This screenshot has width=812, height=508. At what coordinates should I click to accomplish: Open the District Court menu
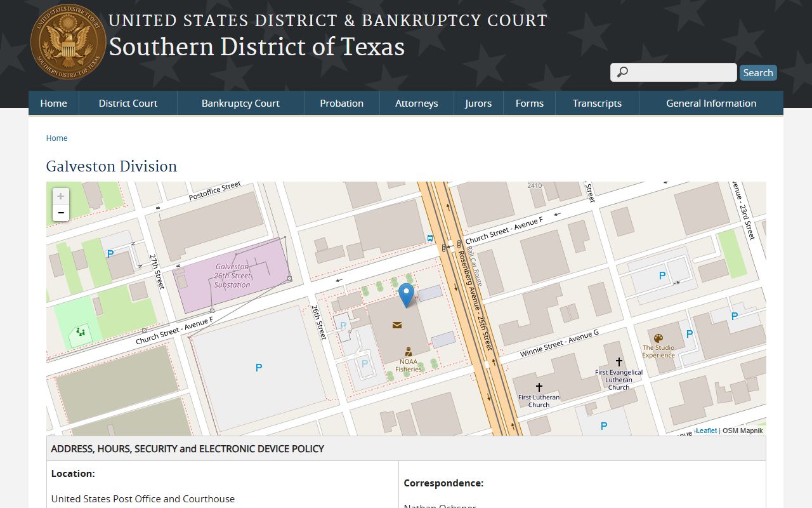[x=128, y=104]
